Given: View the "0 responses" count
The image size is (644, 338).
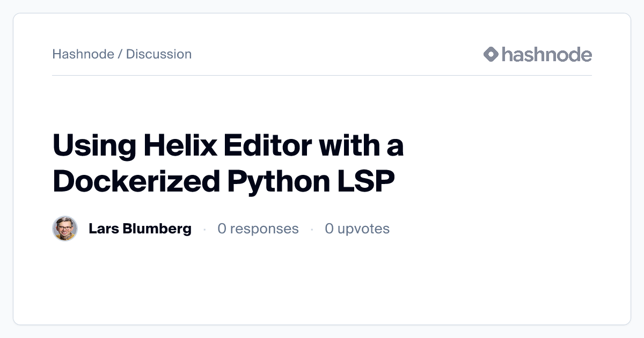Looking at the screenshot, I should 258,229.
